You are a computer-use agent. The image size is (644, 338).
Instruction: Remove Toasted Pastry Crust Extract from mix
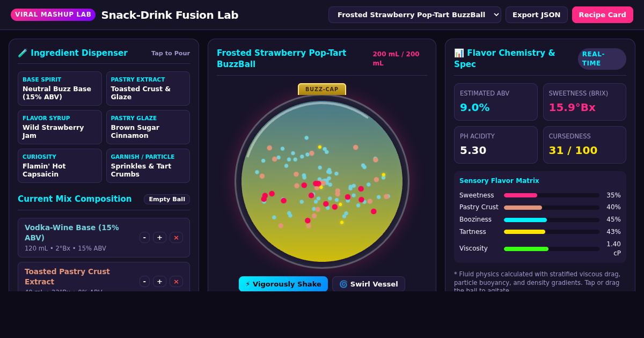176,282
